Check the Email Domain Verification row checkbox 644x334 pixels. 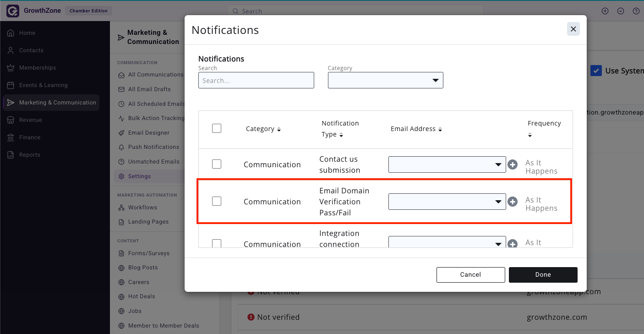tap(217, 201)
